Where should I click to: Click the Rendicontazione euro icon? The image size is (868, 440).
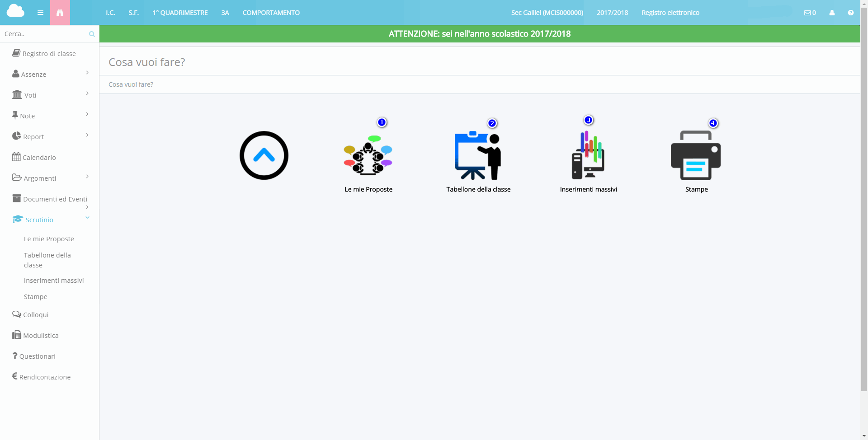15,376
